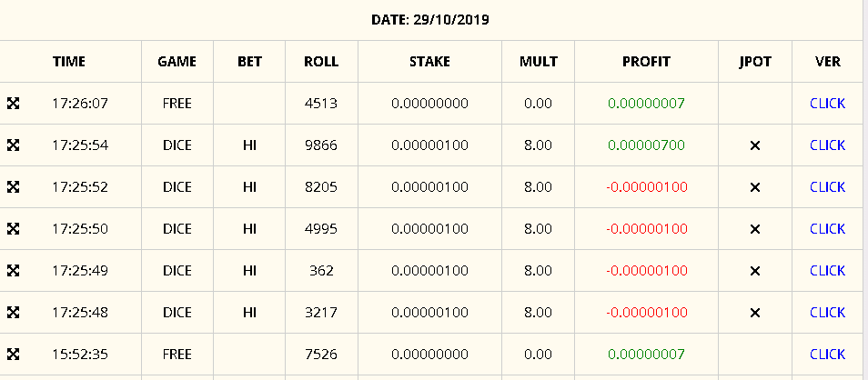Open CLICK verify link for roll 9866
Screen dimensions: 868x380
click(x=827, y=145)
